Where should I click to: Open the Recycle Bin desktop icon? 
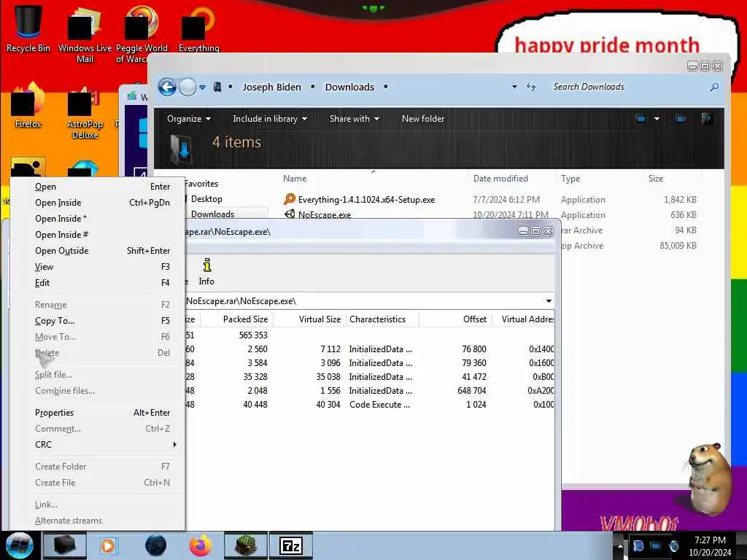[x=28, y=28]
